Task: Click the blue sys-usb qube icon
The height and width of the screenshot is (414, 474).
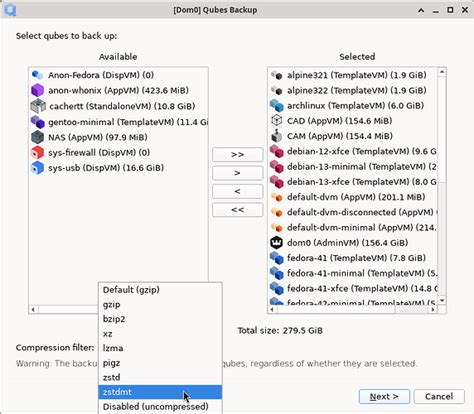Action: pyautogui.click(x=37, y=168)
